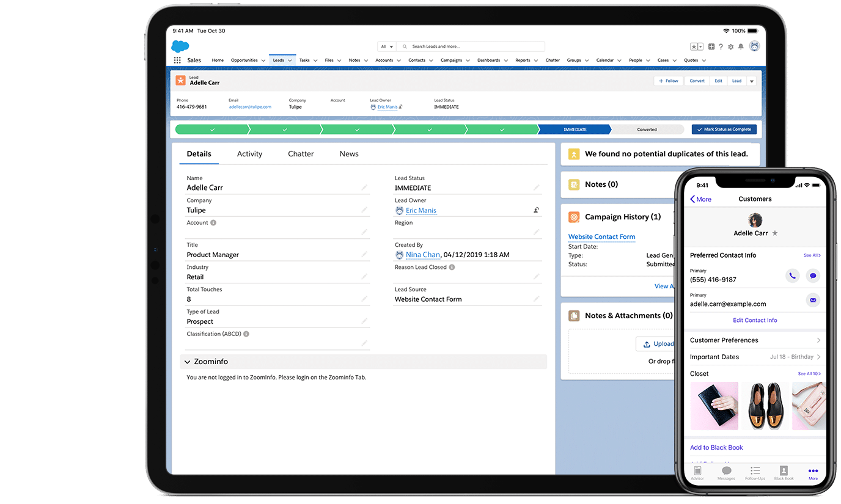Viewport: 841px width, 504px height.
Task: Open the App Launcher grid icon
Action: 177,60
